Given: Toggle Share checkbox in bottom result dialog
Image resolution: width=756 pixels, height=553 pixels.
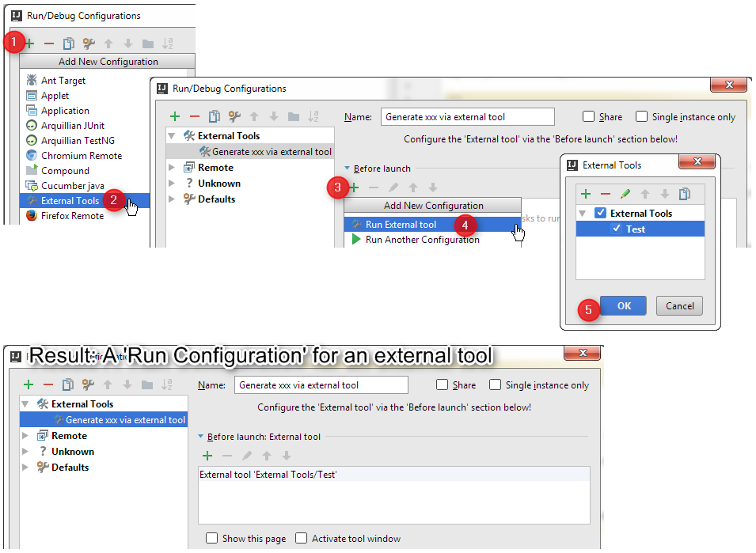Looking at the screenshot, I should [x=442, y=384].
